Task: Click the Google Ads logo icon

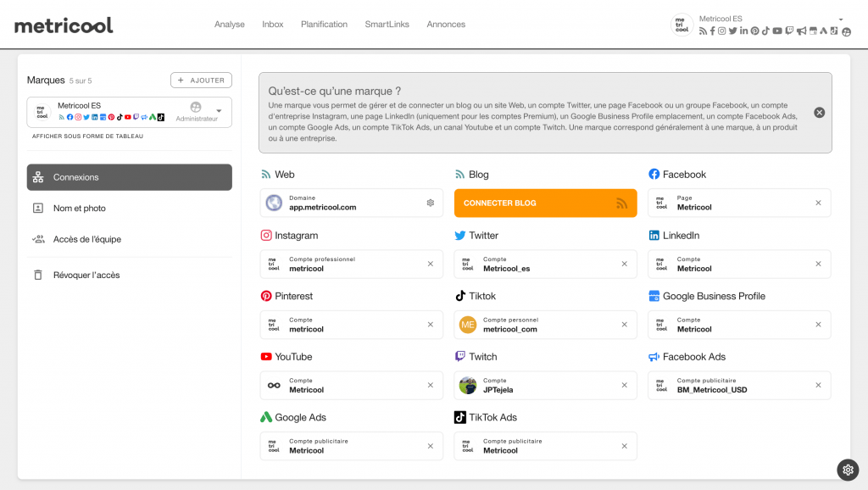Action: coord(266,417)
